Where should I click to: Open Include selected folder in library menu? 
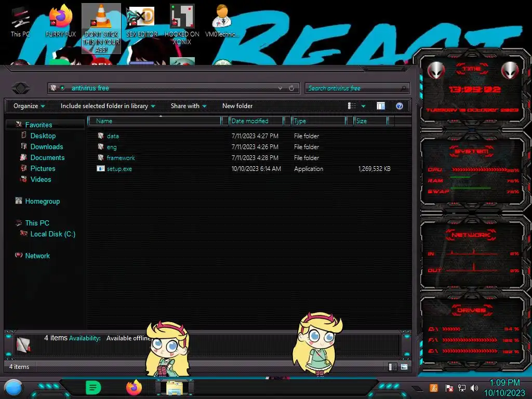point(108,106)
